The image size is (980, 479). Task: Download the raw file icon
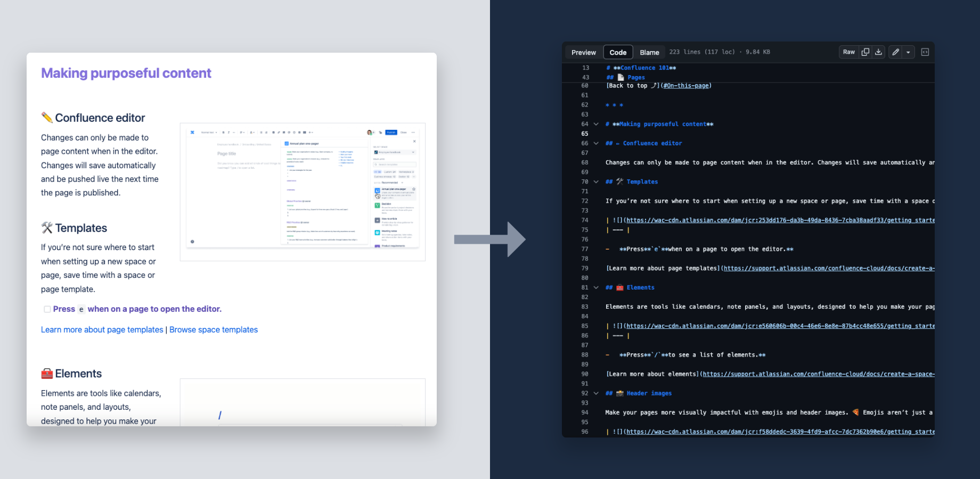pos(878,52)
